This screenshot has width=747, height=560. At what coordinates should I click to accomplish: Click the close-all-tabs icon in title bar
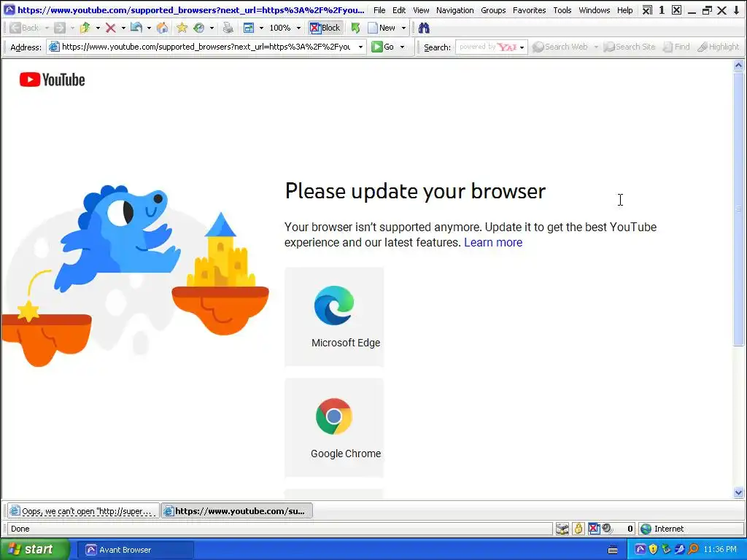tap(647, 10)
